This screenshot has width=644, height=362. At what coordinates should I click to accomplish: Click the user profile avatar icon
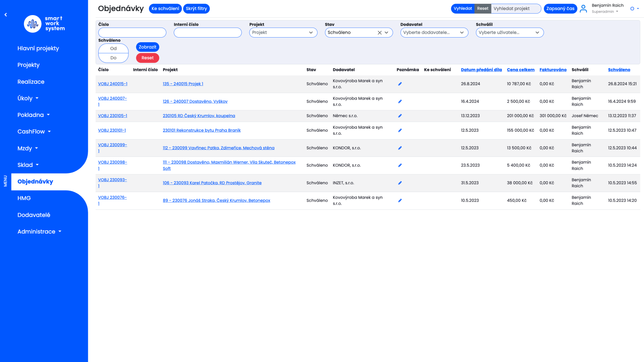[x=583, y=8]
